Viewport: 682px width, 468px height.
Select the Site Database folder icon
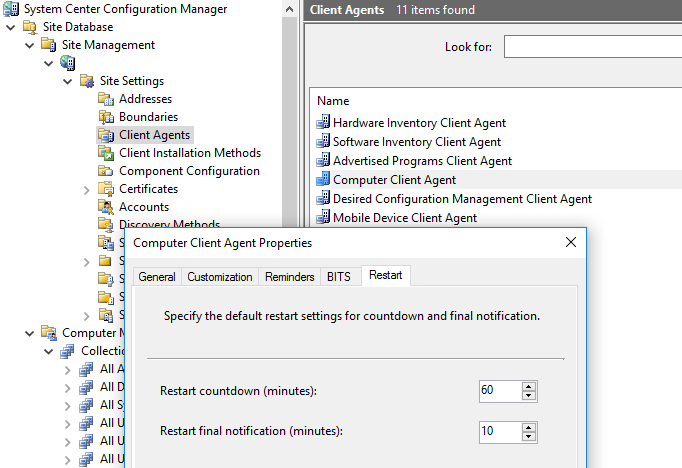pos(30,27)
